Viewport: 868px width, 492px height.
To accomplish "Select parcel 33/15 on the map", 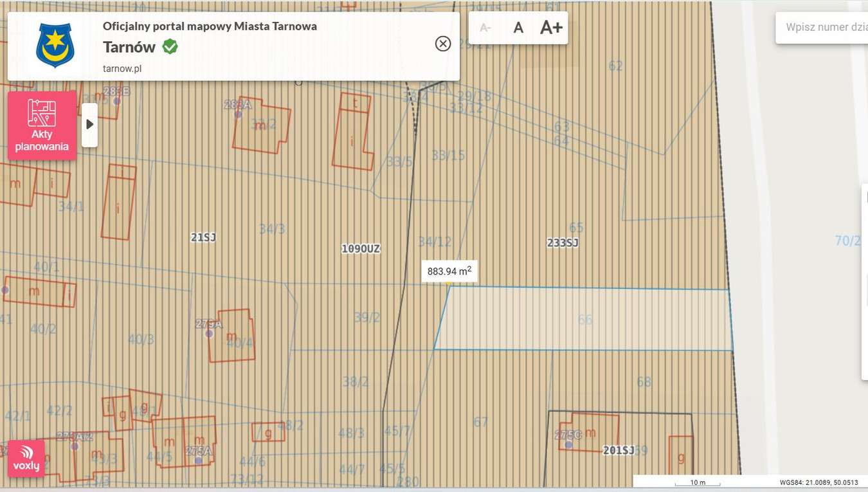I will (448, 155).
